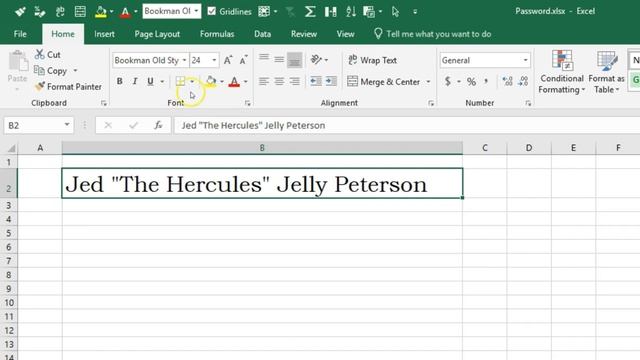Switch to the Insert tab
Viewport: 640px width, 360px height.
(104, 34)
